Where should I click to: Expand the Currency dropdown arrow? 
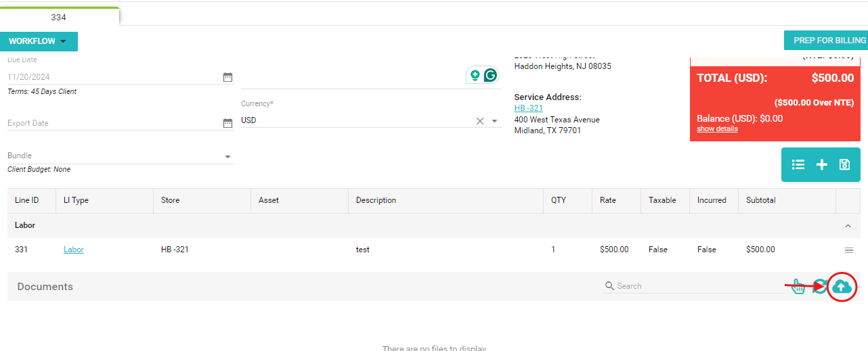(x=495, y=121)
